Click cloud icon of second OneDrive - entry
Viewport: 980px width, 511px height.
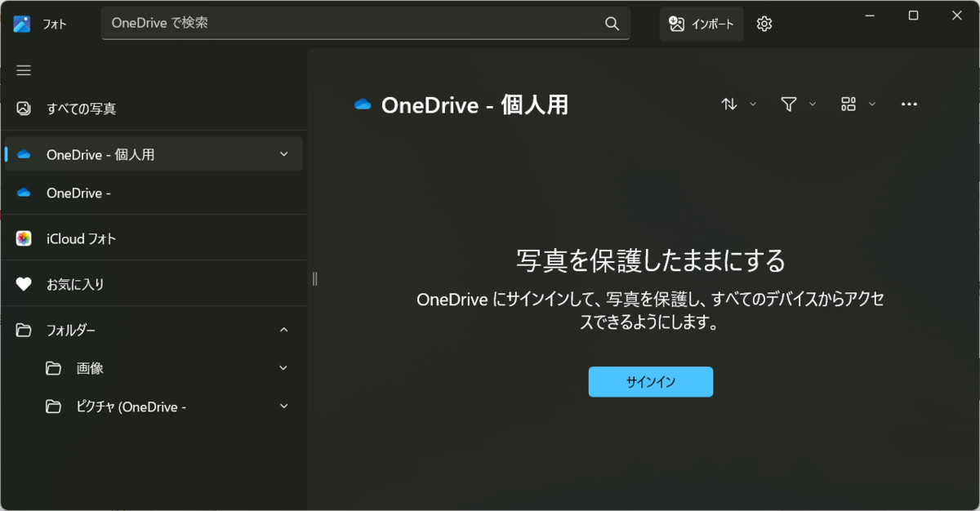tap(24, 193)
